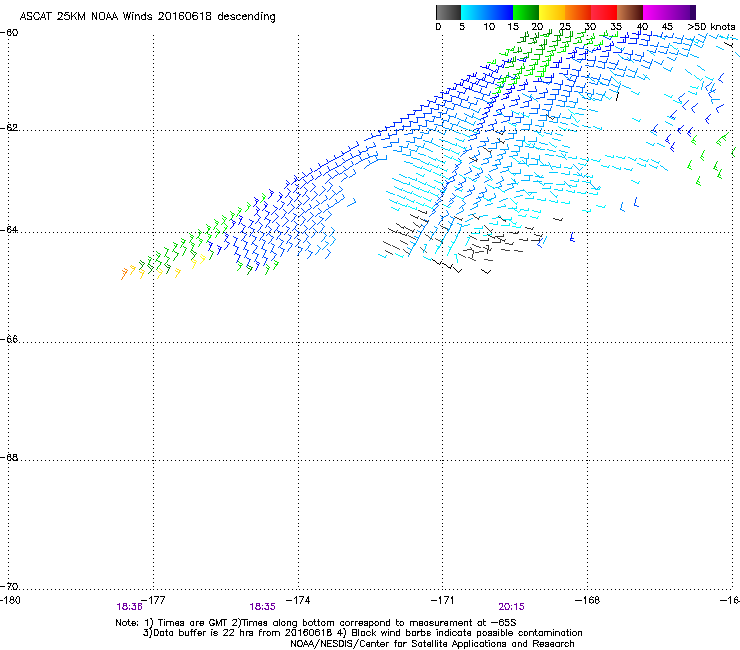The height and width of the screenshot is (650, 740).
Task: Click the '10' legend tick label
Action: (489, 27)
